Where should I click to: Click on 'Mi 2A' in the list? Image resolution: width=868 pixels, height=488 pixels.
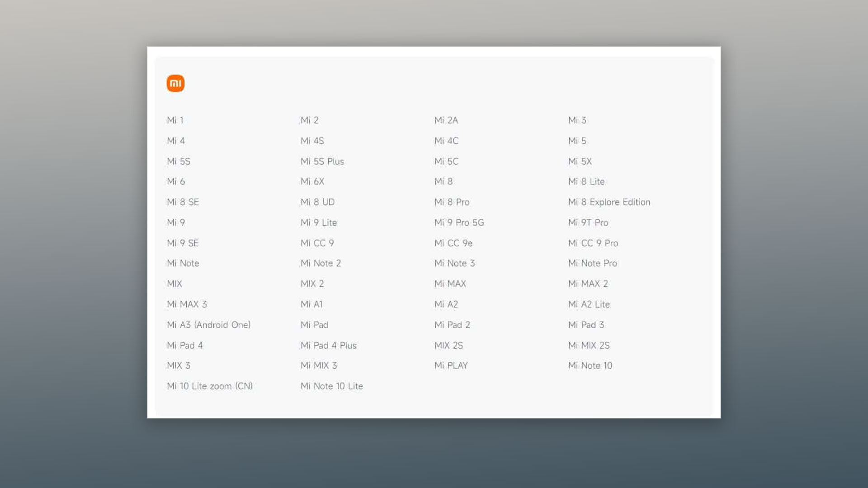[x=446, y=120]
